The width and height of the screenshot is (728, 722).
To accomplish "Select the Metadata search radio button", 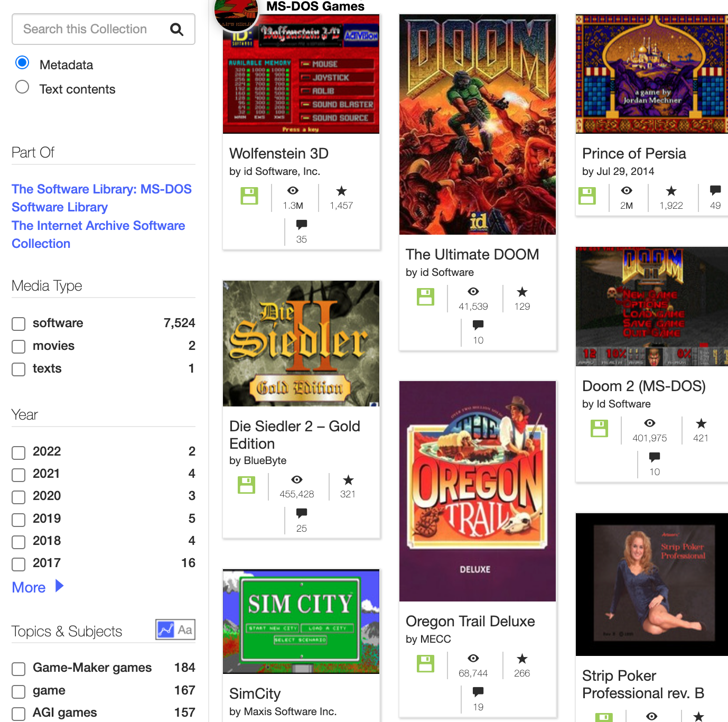I will click(x=22, y=62).
